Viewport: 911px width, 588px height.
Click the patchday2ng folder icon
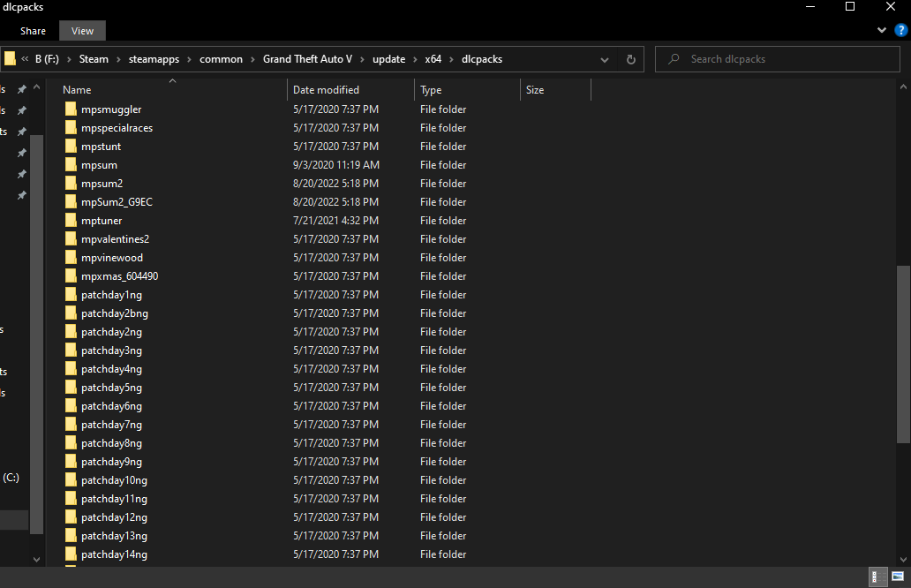[71, 332]
